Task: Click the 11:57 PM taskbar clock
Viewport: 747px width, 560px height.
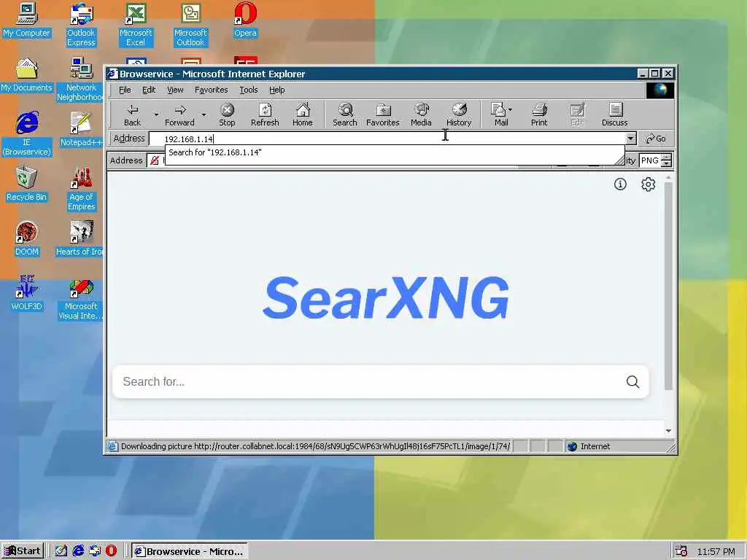Action: click(x=716, y=551)
